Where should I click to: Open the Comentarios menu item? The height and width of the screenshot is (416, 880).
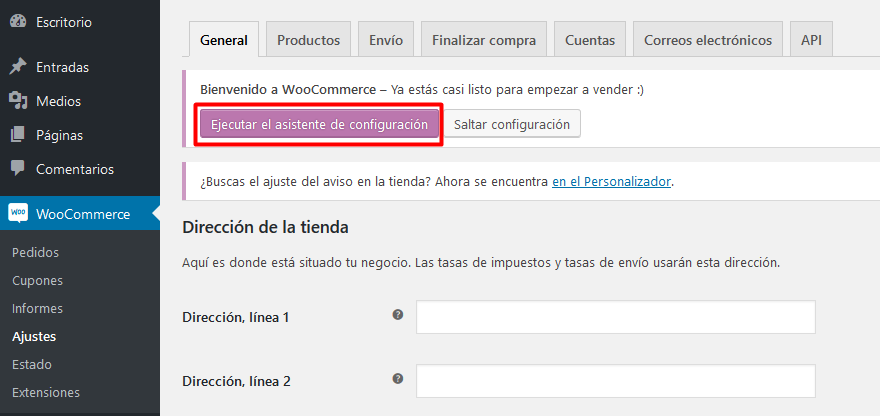click(80, 169)
